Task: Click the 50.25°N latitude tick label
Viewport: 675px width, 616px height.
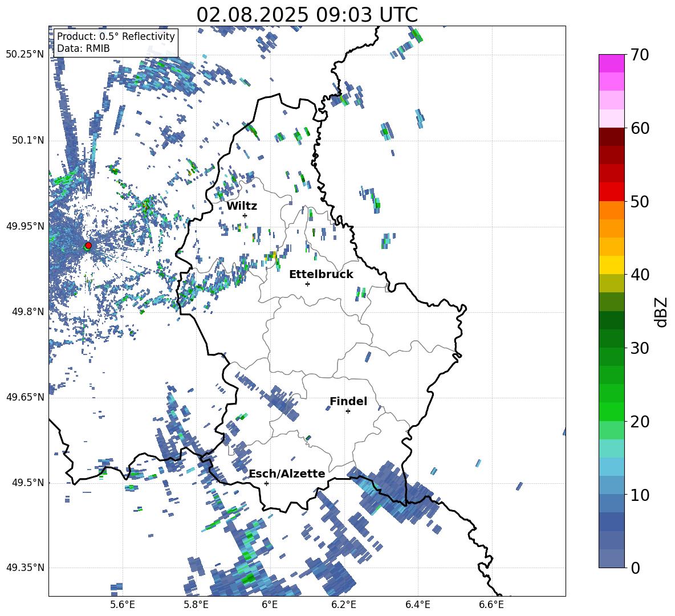Action: coord(25,55)
